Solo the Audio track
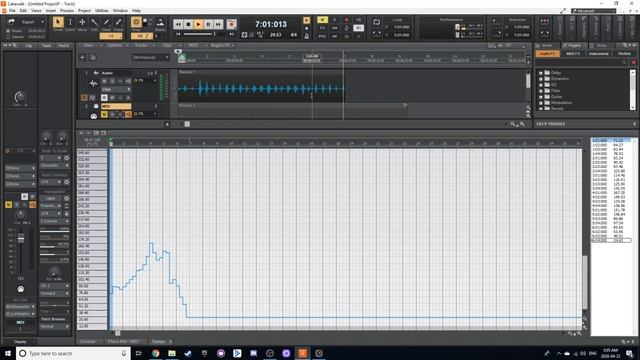This screenshot has width=640, height=360. coord(112,81)
